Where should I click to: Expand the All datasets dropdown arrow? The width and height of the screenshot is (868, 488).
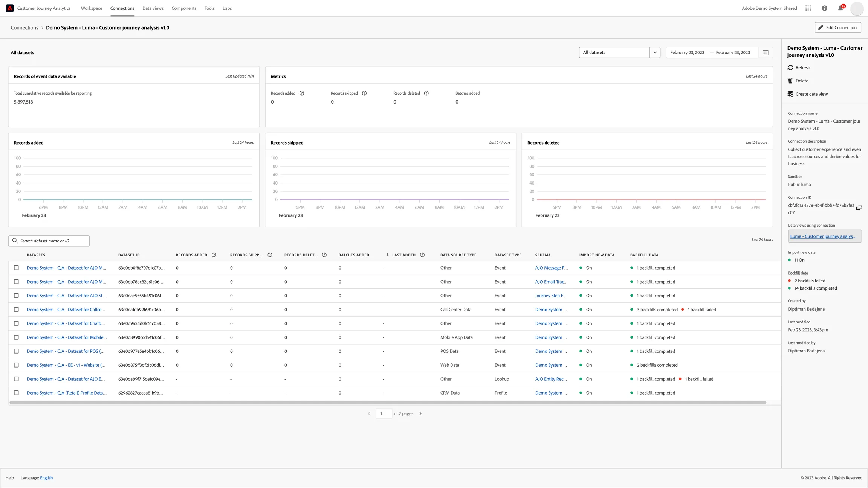click(x=655, y=52)
